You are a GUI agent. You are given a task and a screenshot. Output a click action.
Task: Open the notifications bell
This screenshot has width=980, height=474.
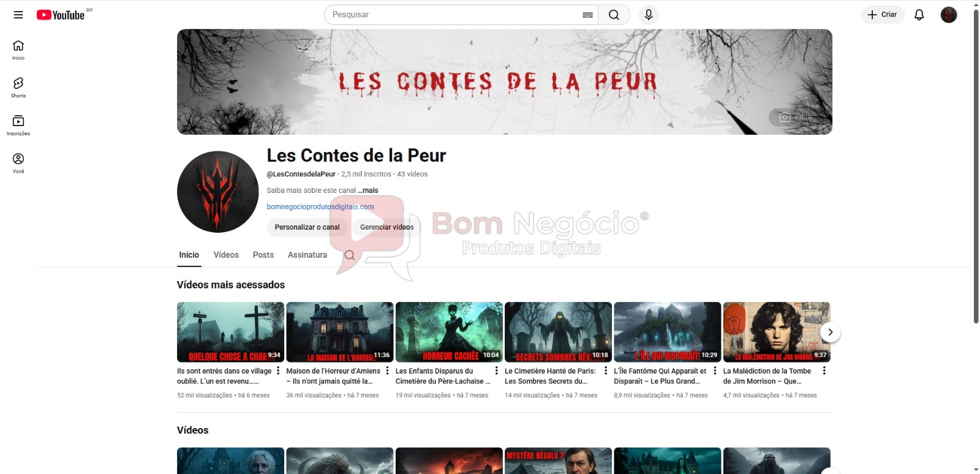click(x=919, y=15)
